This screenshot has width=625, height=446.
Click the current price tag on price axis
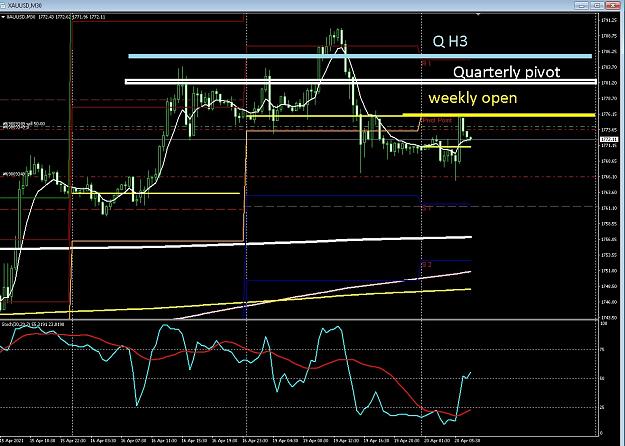[x=609, y=139]
